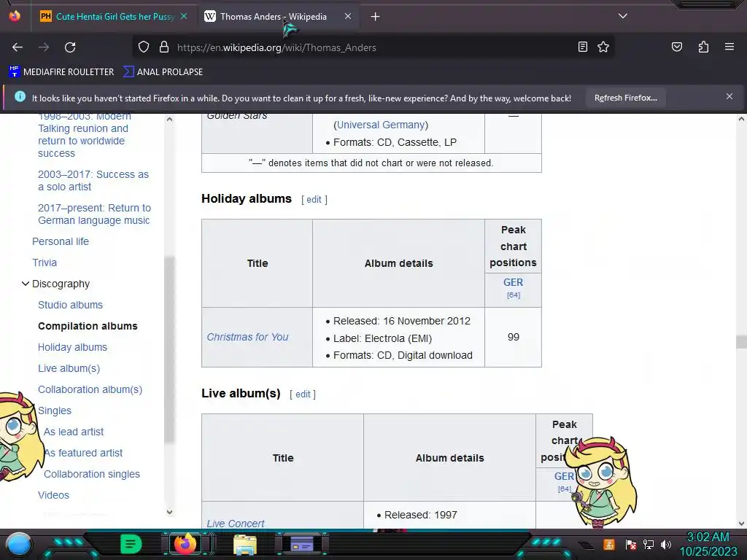Open 2003–2017: Success as a solo artist

coord(93,181)
